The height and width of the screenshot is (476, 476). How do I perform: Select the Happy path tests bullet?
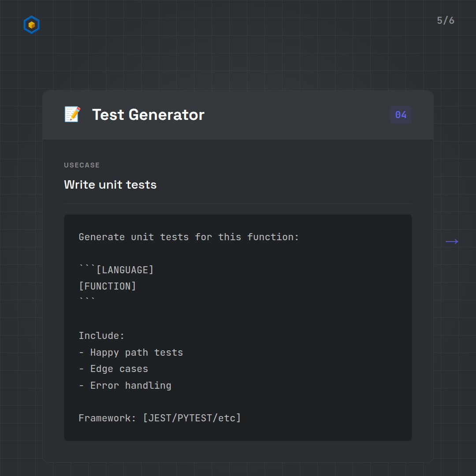[x=131, y=353]
